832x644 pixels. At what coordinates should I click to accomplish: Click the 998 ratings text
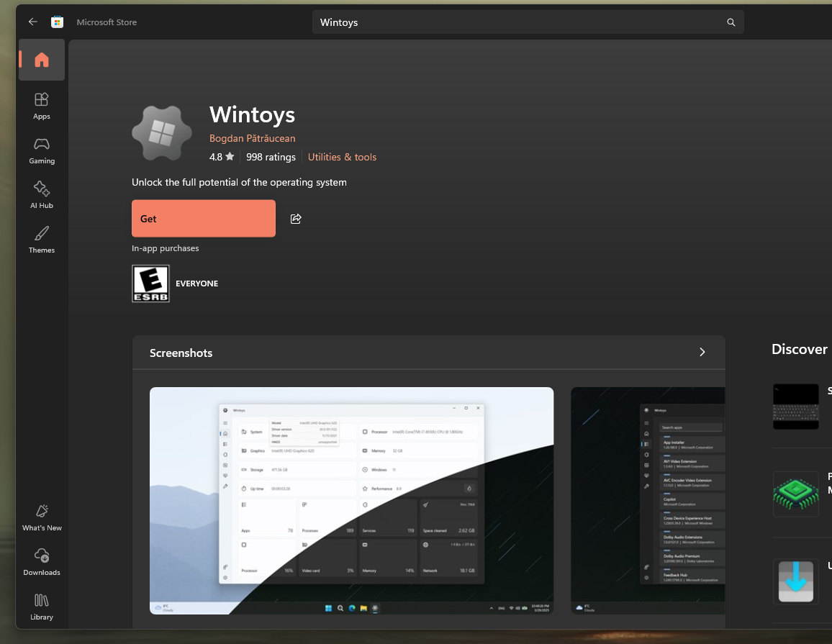(x=271, y=157)
